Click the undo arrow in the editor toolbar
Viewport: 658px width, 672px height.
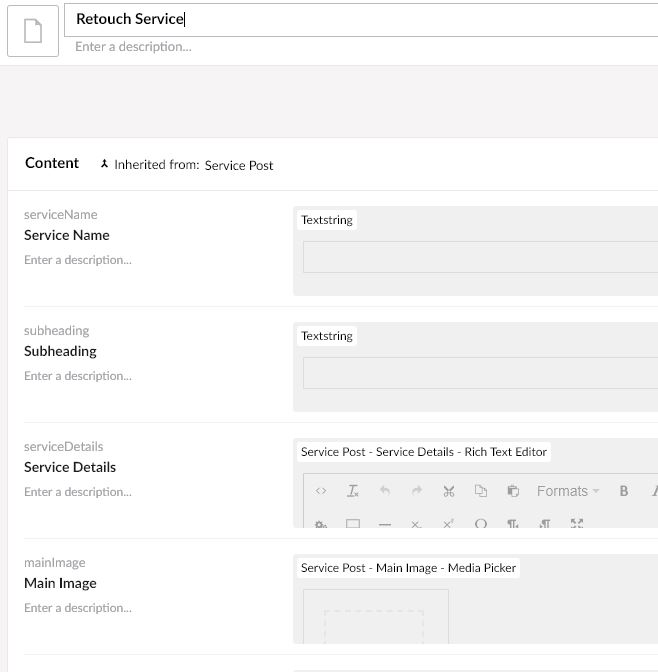(x=385, y=491)
